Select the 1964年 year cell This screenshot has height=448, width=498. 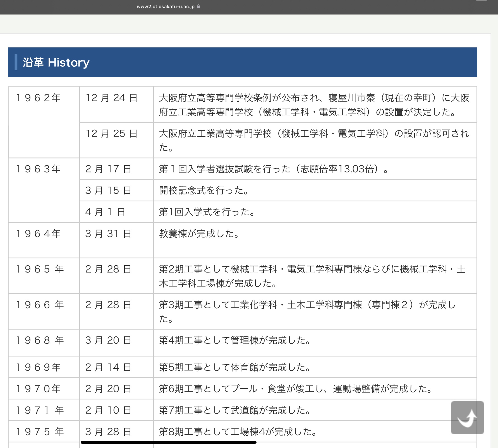click(x=44, y=240)
